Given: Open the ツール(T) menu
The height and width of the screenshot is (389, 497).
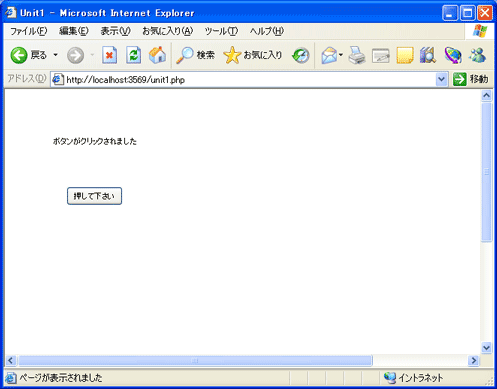Looking at the screenshot, I should tap(221, 31).
